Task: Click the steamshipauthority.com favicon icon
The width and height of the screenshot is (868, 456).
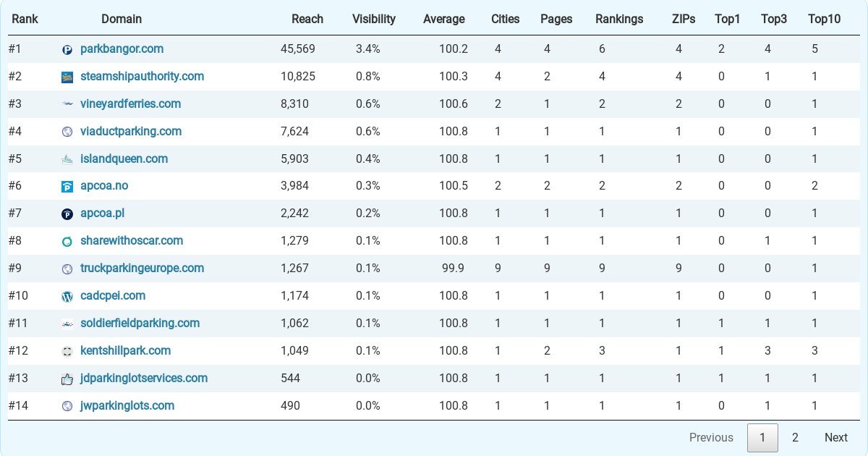Action: coord(67,77)
